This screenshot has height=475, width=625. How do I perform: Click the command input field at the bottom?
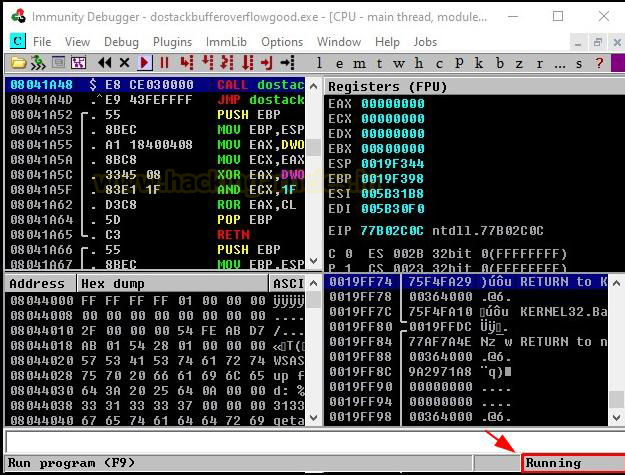[315, 442]
